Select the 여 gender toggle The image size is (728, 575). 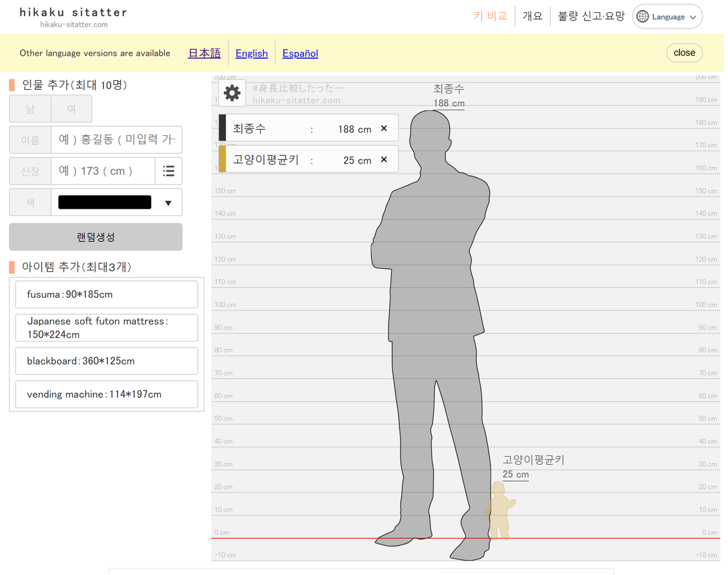[71, 109]
